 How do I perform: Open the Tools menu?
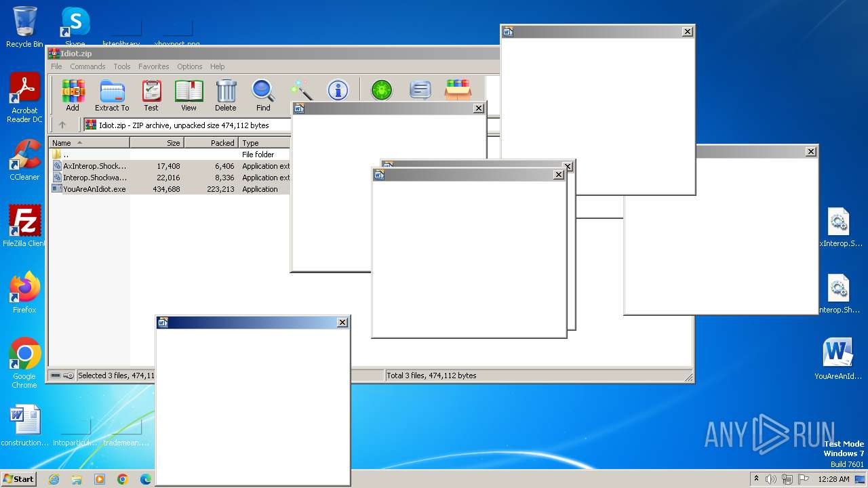click(122, 66)
